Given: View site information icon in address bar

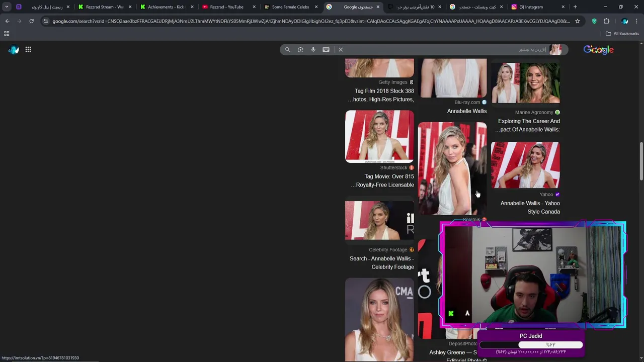Looking at the screenshot, I should (x=46, y=21).
